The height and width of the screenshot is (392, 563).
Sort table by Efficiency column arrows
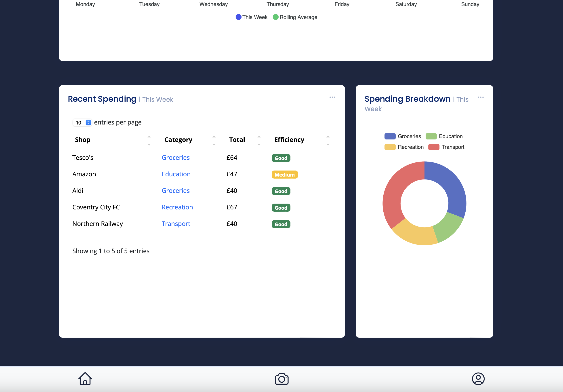pos(328,140)
